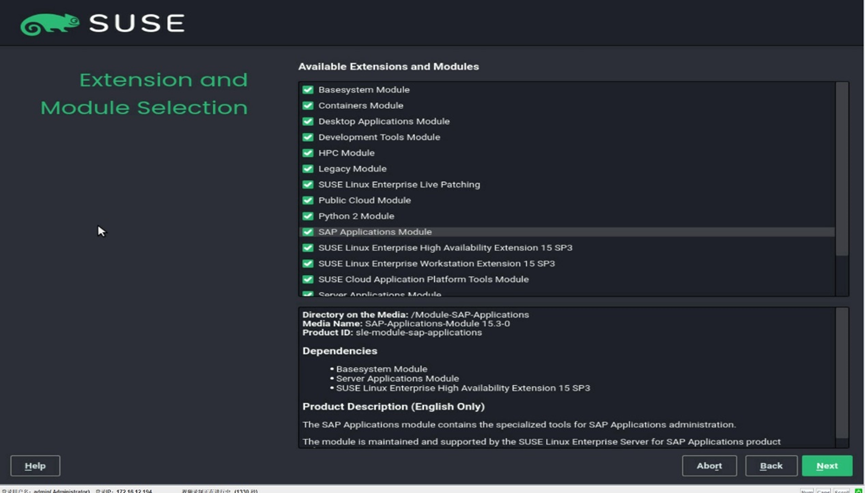Proceed with the green Next button

827,466
